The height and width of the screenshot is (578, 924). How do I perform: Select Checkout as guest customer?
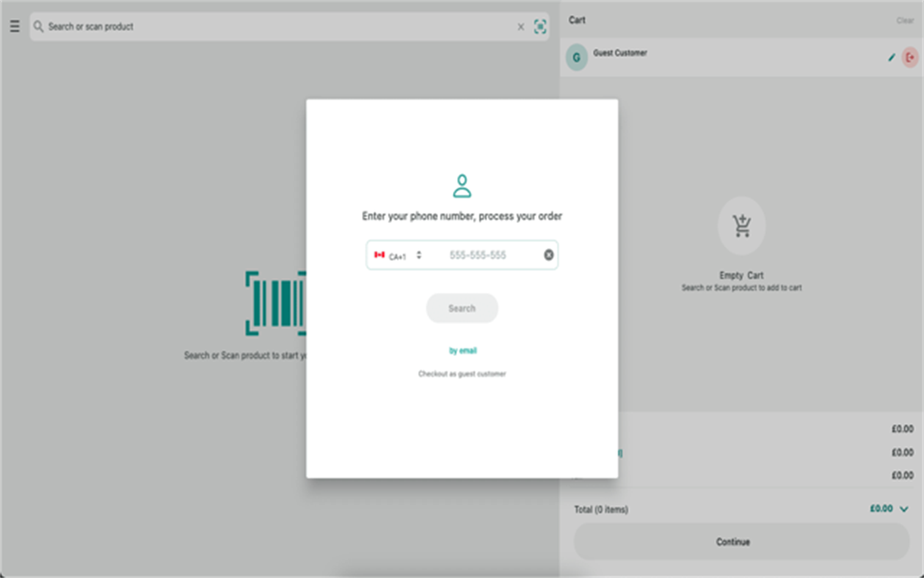click(x=462, y=373)
